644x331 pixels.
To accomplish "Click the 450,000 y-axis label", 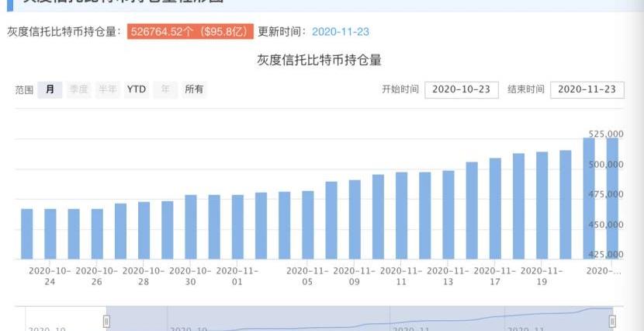I will point(606,225).
